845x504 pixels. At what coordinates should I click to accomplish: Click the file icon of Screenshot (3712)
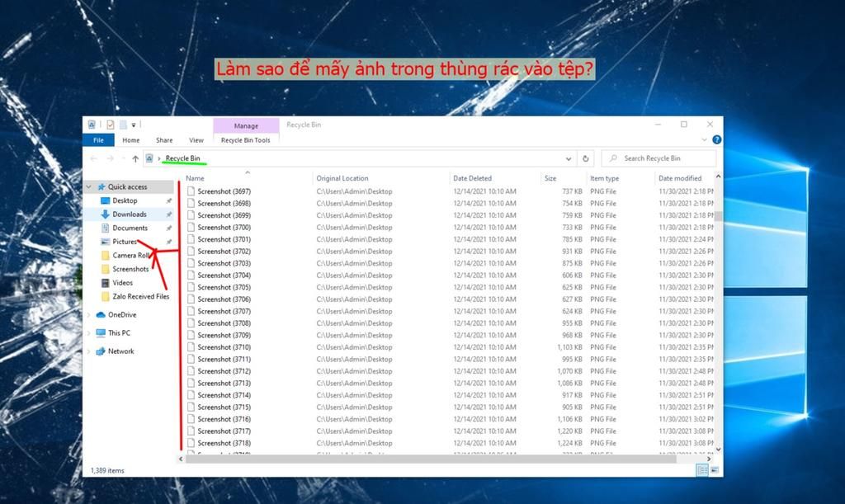[x=191, y=371]
